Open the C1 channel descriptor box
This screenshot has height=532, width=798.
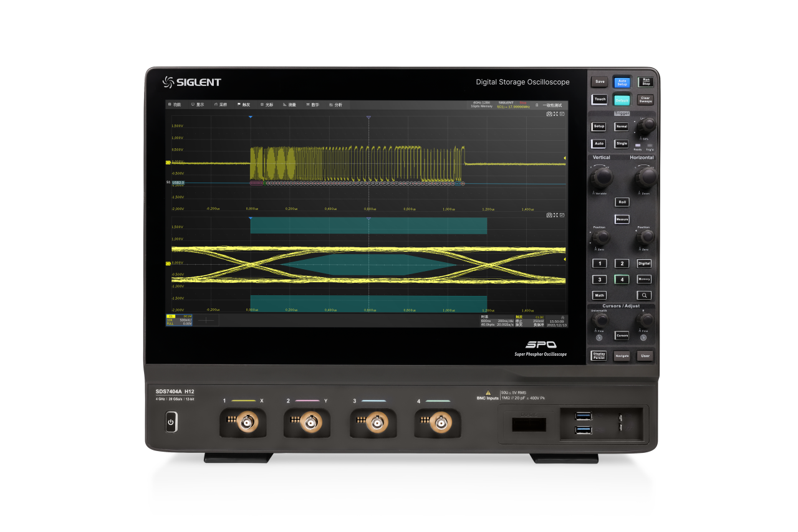pos(180,320)
